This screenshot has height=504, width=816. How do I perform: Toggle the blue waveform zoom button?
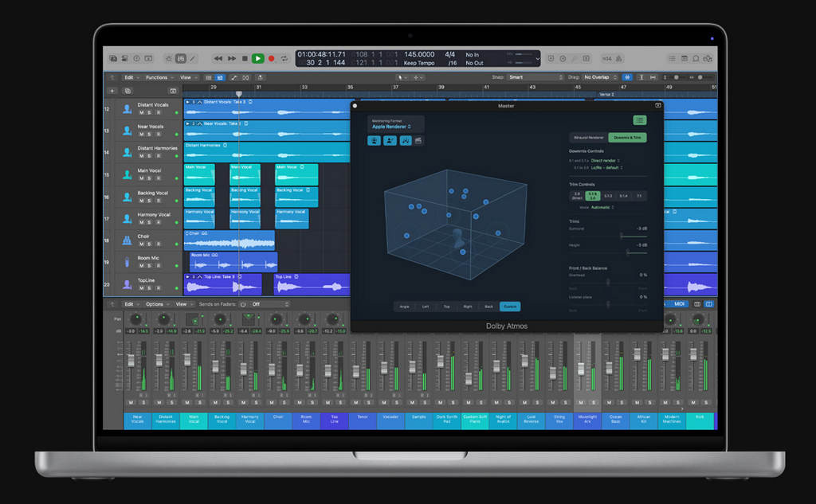pyautogui.click(x=627, y=77)
